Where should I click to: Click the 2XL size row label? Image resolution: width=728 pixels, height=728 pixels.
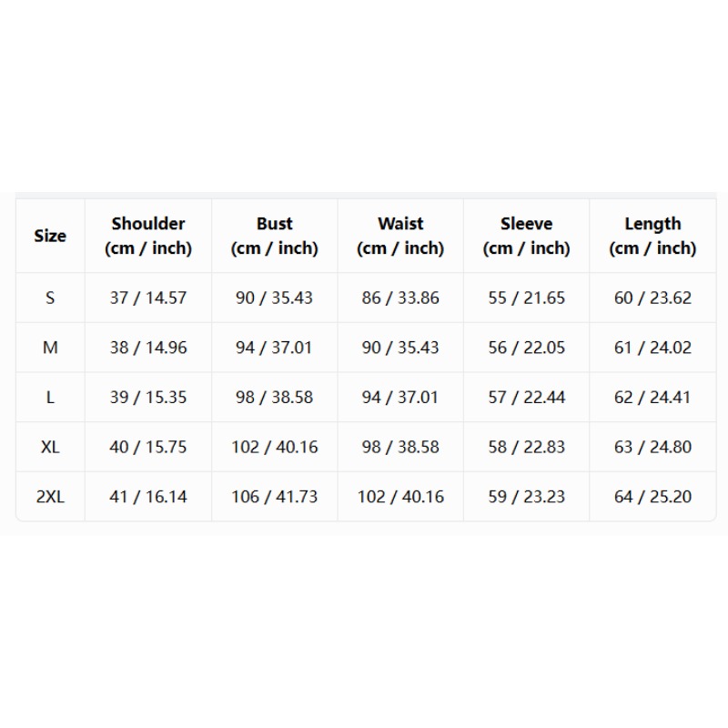(50, 496)
